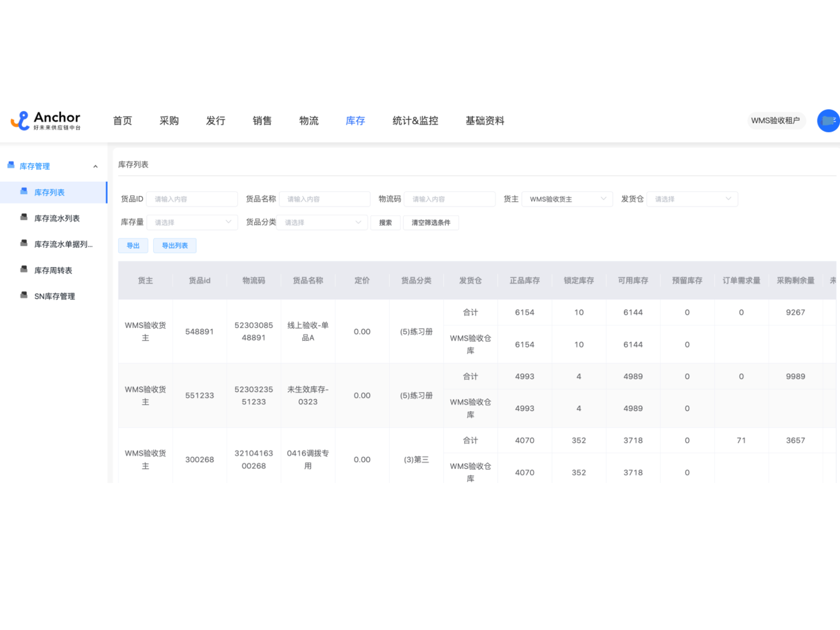Collapse the 库存管理 sidebar group
840x630 pixels.
96,166
